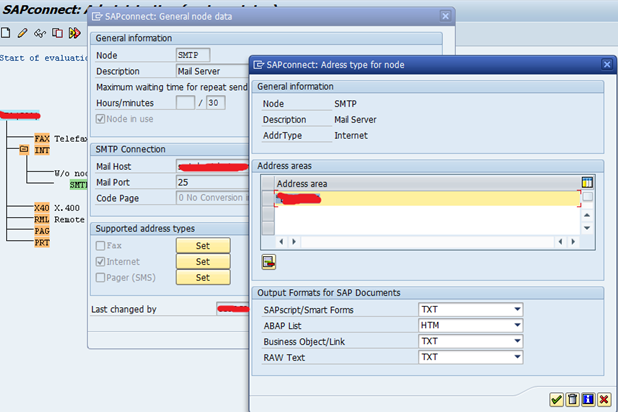This screenshot has height=414, width=622.
Task: Close the Adress type for node dialog
Action: click(607, 64)
